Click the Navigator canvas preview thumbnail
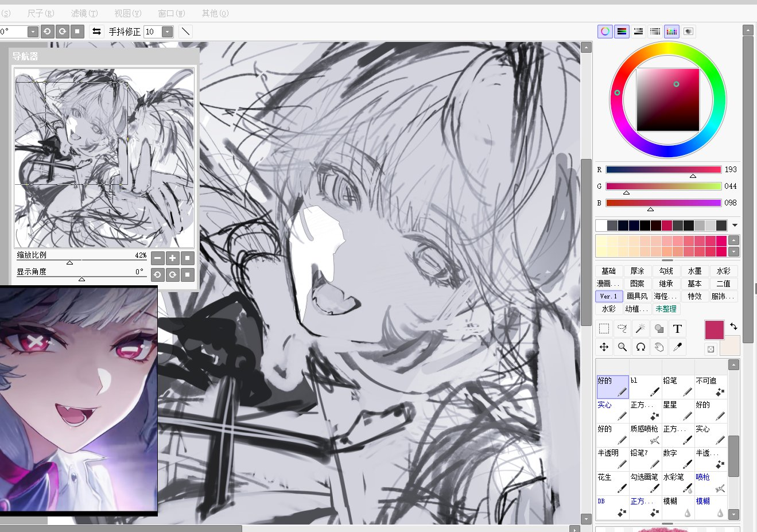This screenshot has height=532, width=757. click(x=104, y=158)
